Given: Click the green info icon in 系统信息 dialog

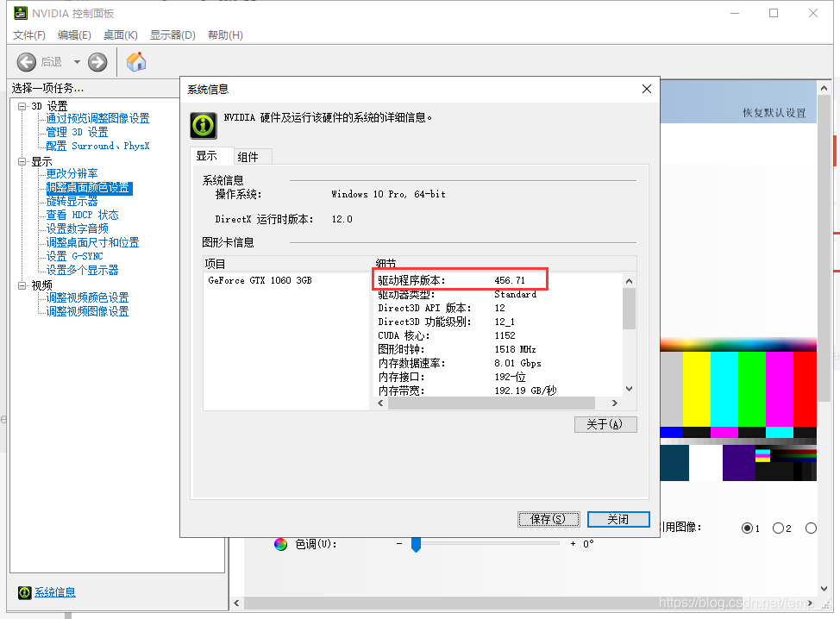Looking at the screenshot, I should [204, 125].
